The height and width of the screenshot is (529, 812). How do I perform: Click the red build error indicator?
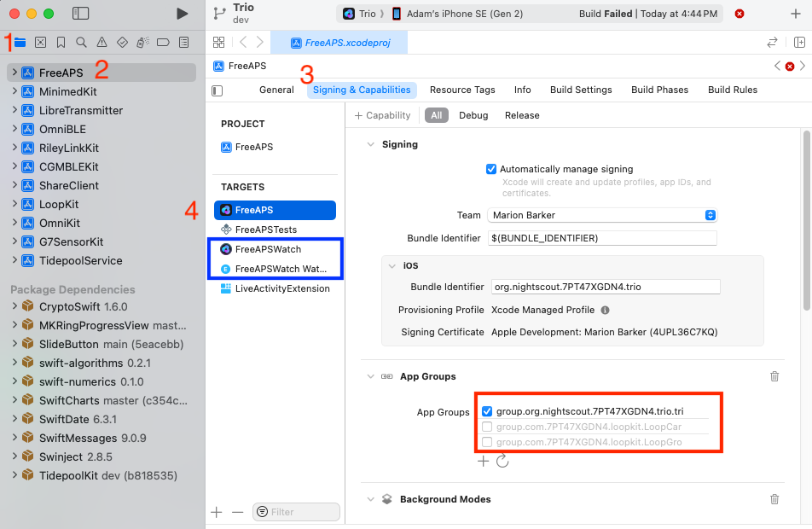pyautogui.click(x=739, y=14)
